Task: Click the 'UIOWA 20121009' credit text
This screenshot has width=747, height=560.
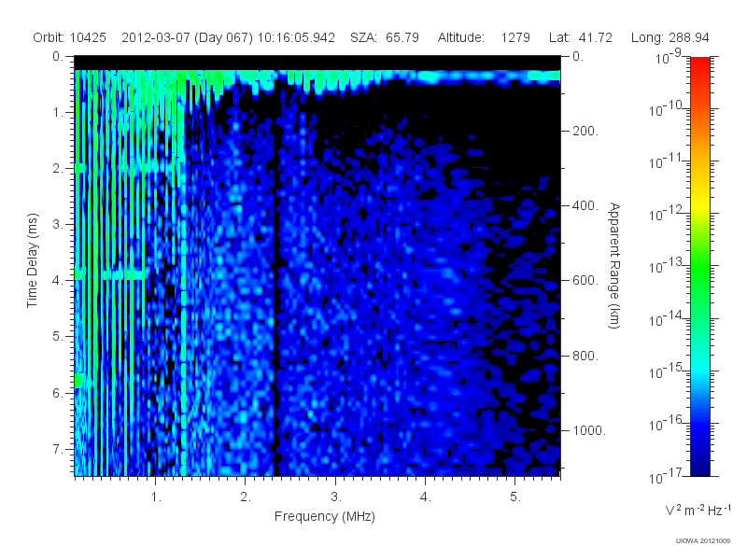Action: 703,541
